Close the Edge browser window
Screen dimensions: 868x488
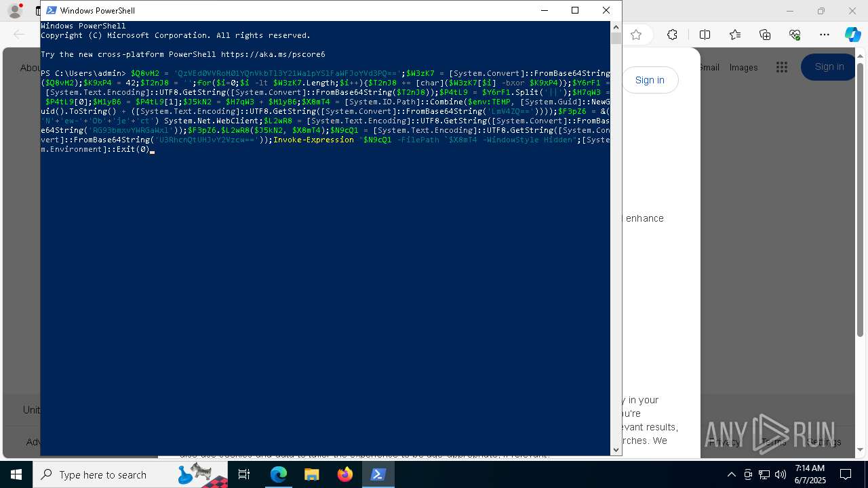click(852, 11)
